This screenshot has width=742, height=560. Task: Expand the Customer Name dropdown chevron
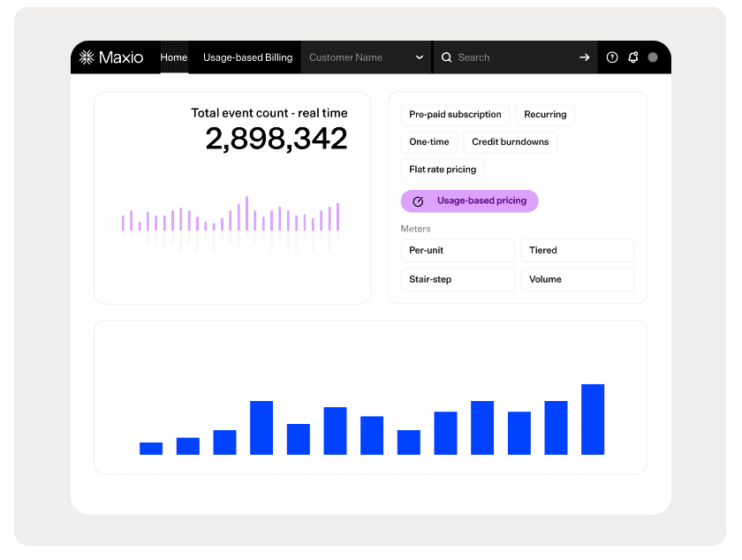[420, 57]
